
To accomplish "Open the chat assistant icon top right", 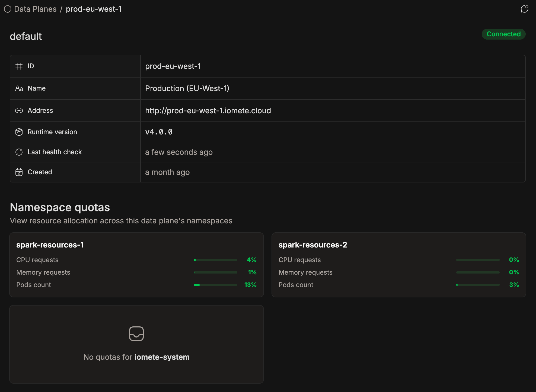I will pos(525,9).
